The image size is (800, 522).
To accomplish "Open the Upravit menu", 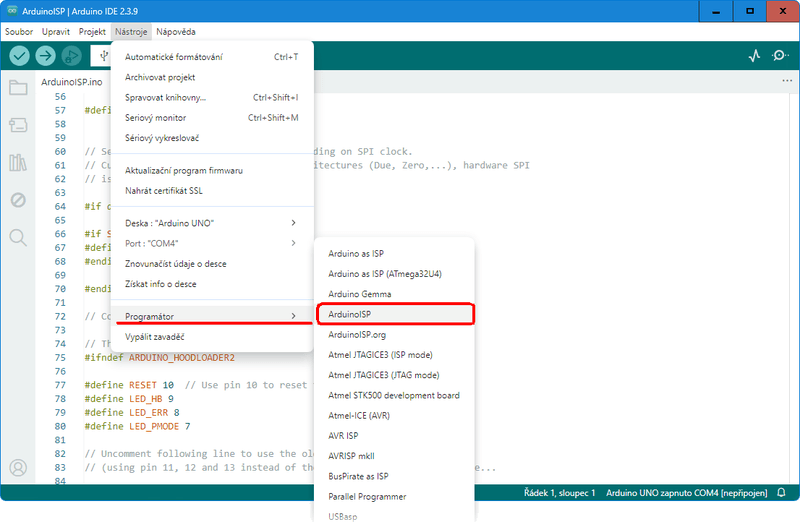I will [x=56, y=32].
